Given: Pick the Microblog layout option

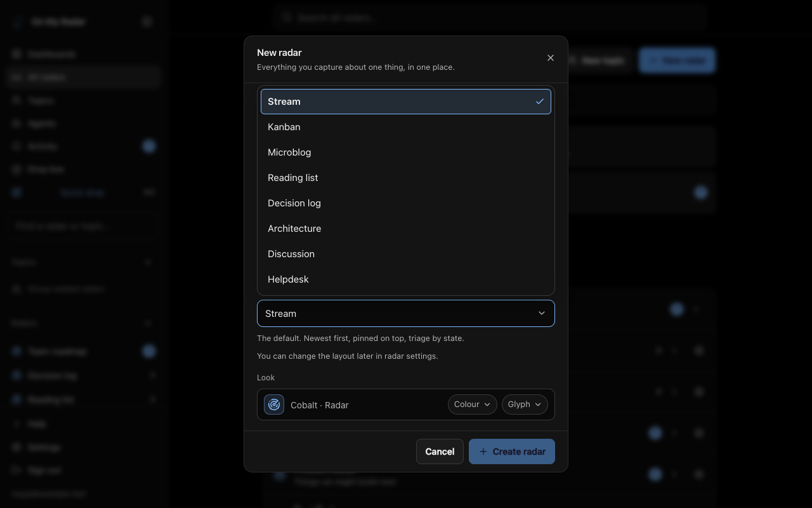Looking at the screenshot, I should point(406,152).
